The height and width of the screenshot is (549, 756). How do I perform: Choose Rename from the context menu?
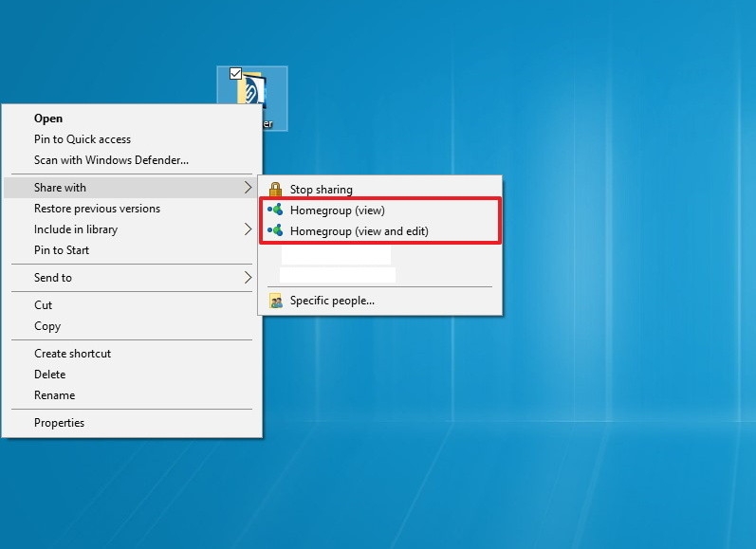(x=133, y=394)
